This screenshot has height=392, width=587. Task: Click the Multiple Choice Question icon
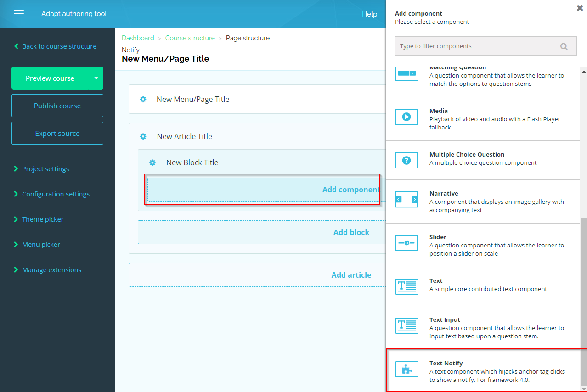[406, 160]
